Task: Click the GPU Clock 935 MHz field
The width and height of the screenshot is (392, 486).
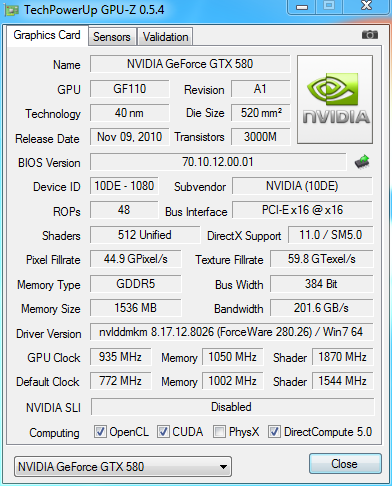Action: click(x=120, y=357)
